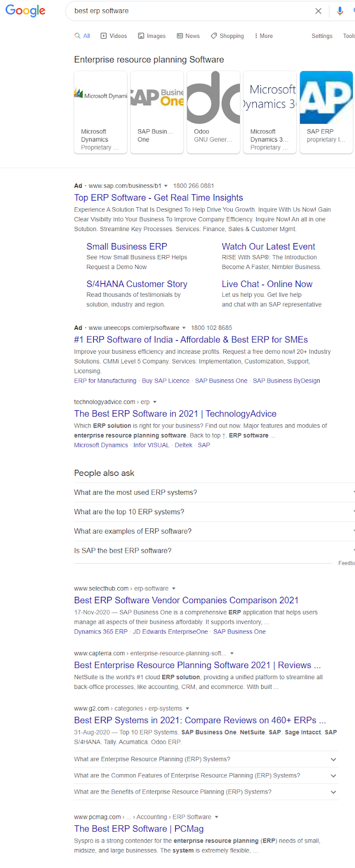Open dropdown arrow next to www.g2.com URL
355x868 pixels.
pos(187,709)
